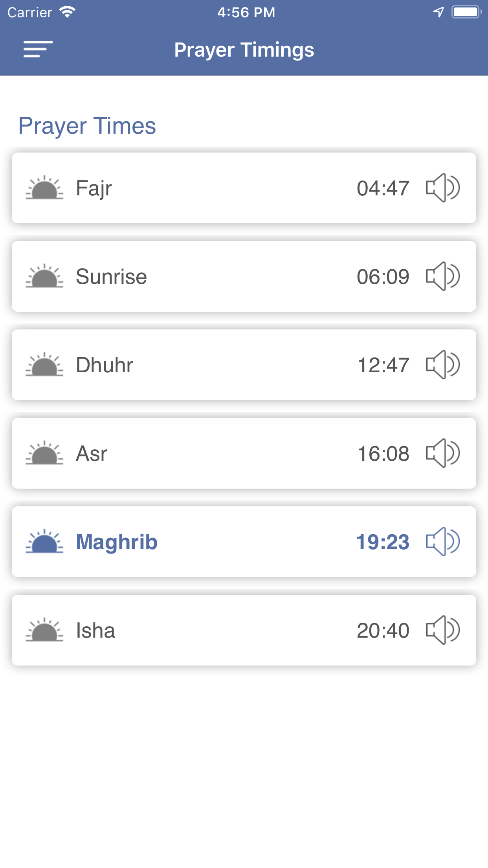Tap the Prayer Timings title
488x868 pixels.
[x=244, y=50]
